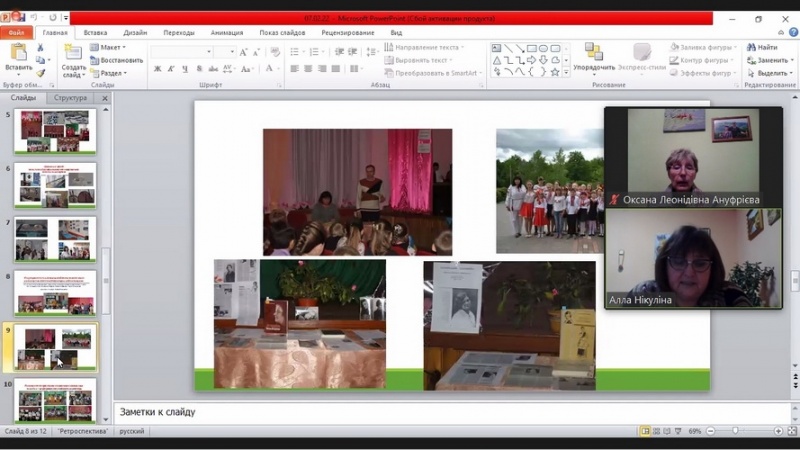
Task: Open the Insert (Вставка) ribbon tab
Action: pyautogui.click(x=95, y=32)
